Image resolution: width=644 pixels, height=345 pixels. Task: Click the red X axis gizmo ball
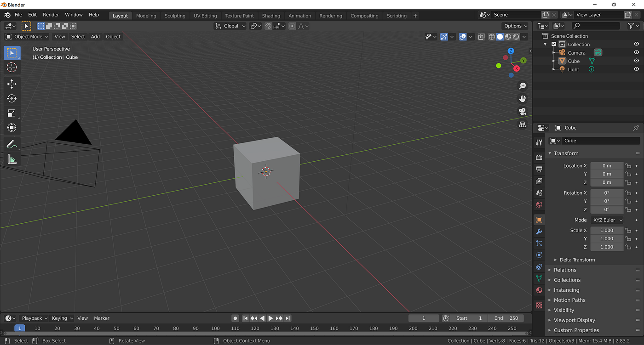pos(517,68)
